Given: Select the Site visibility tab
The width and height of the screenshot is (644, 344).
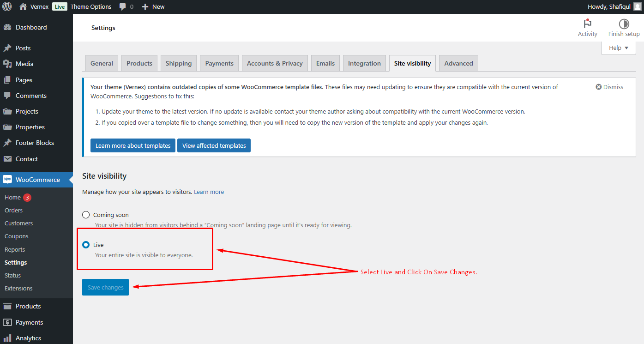Looking at the screenshot, I should [412, 63].
